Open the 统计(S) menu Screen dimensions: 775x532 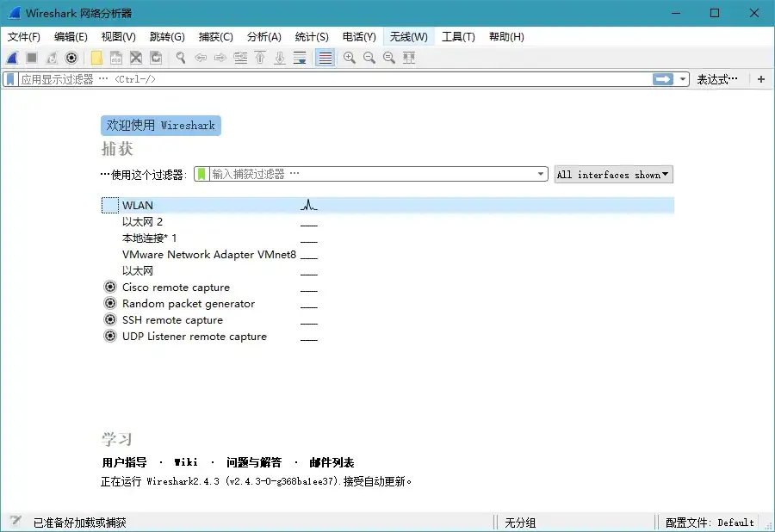(312, 37)
